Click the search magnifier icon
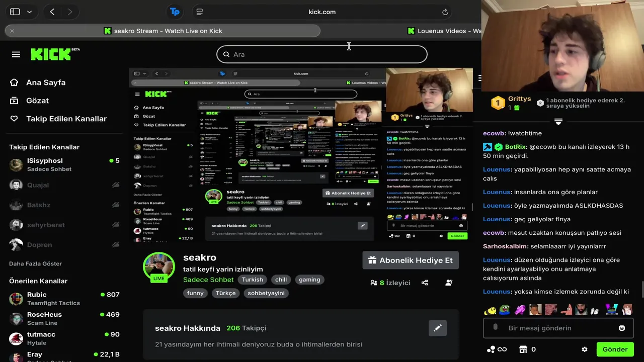 (x=226, y=54)
